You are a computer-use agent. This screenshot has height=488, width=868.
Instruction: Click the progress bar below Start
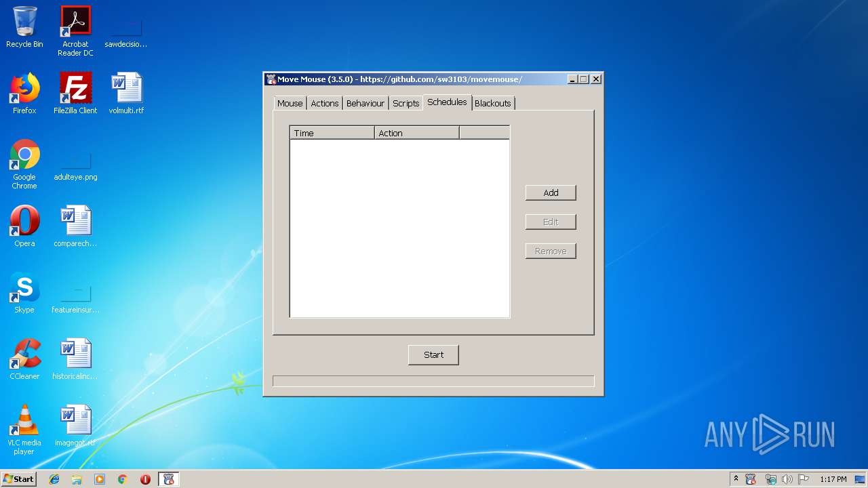[x=433, y=381]
